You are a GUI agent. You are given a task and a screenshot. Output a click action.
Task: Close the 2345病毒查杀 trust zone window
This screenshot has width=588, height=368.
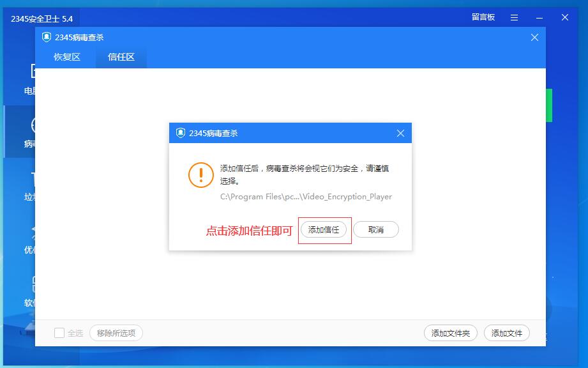coord(534,38)
